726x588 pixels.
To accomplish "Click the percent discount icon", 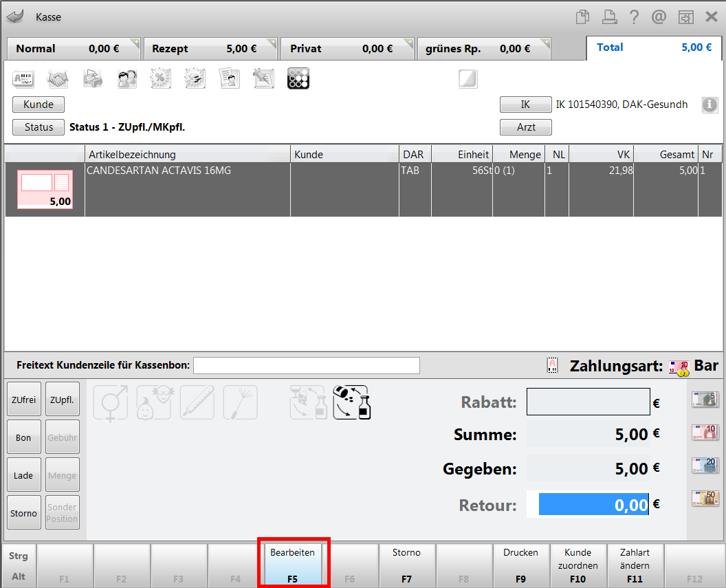I will click(x=161, y=79).
